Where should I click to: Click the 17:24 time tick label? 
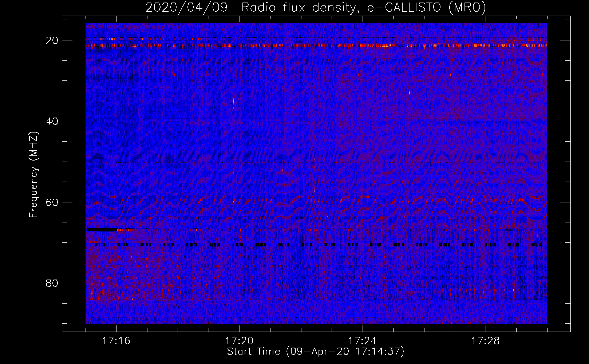(362, 341)
